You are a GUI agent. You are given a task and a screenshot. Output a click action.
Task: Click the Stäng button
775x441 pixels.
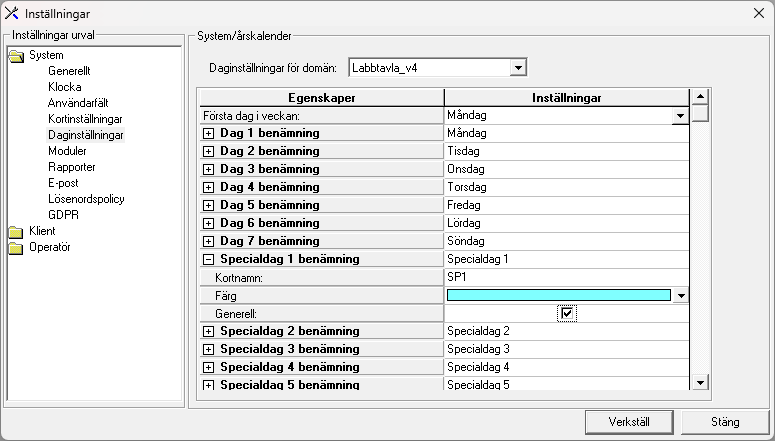pyautogui.click(x=725, y=422)
